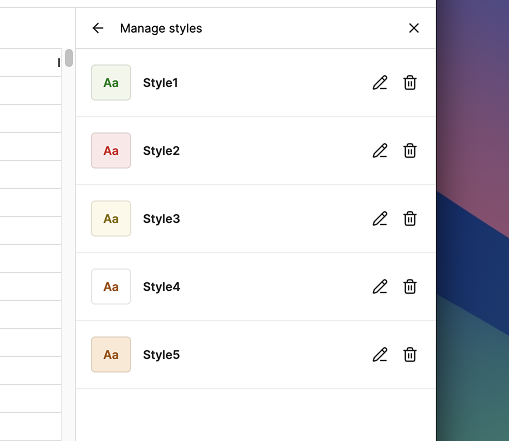Click the vertical scrollbar thumb
The image size is (509, 441).
point(69,58)
